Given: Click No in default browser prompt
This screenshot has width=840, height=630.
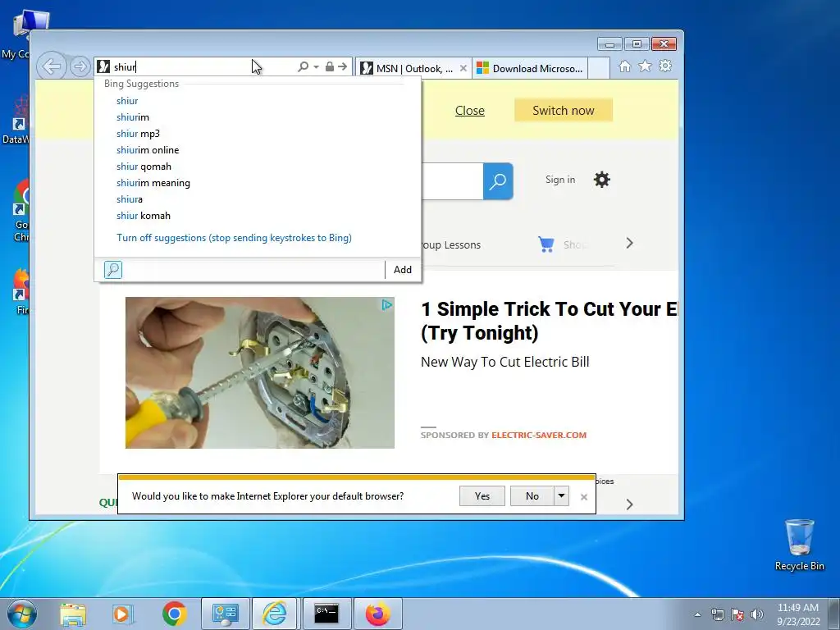Looking at the screenshot, I should [532, 496].
